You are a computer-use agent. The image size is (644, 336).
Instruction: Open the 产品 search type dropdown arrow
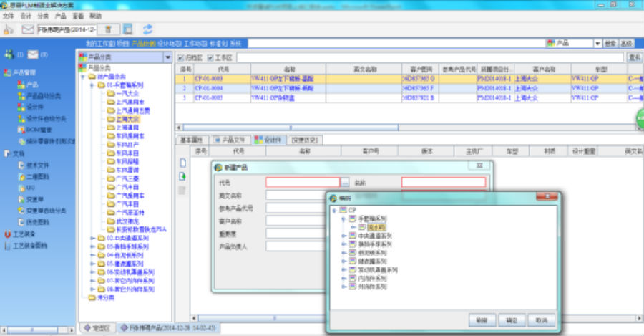click(x=597, y=43)
